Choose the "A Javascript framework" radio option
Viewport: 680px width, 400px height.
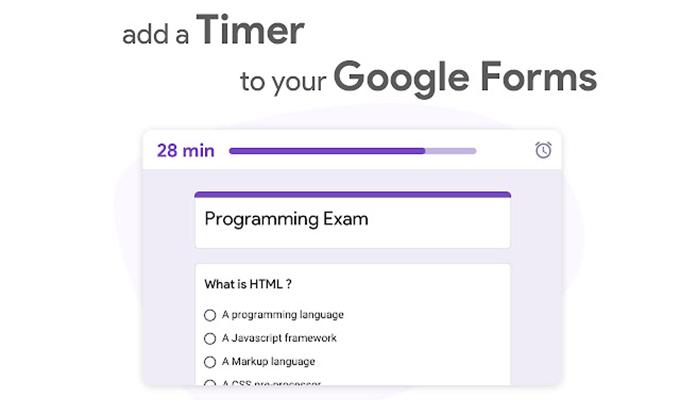pyautogui.click(x=210, y=338)
